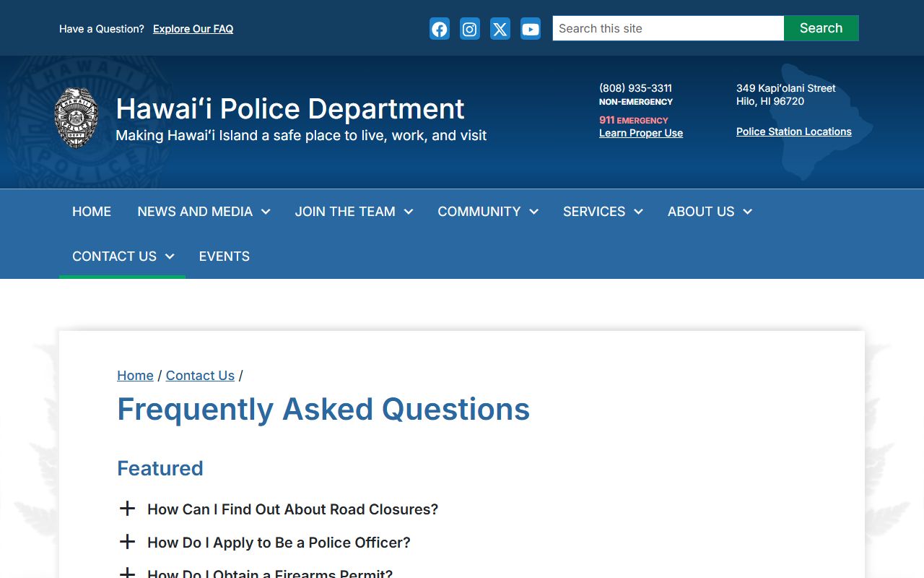This screenshot has width=924, height=578.
Task: Expand the road closures question plus icon
Action: [127, 509]
